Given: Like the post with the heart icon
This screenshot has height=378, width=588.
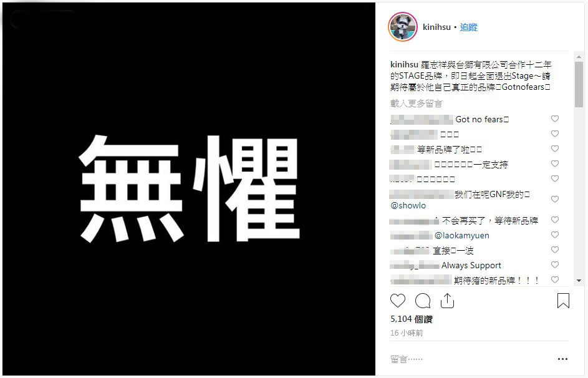Looking at the screenshot, I should point(397,301).
